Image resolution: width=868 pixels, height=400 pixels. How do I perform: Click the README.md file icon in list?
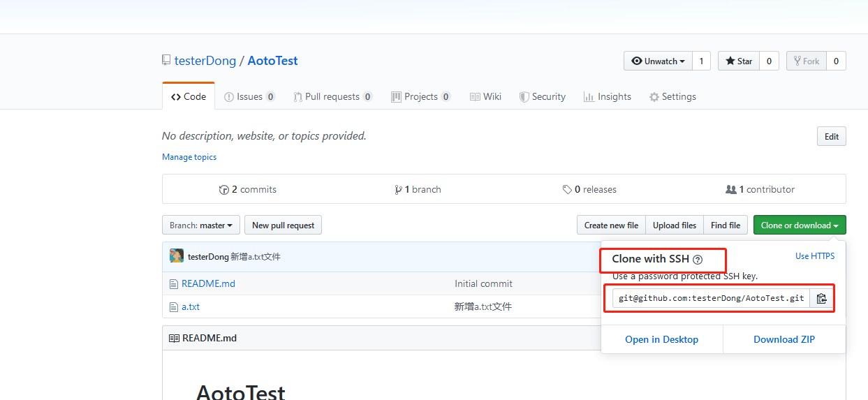[x=175, y=283]
